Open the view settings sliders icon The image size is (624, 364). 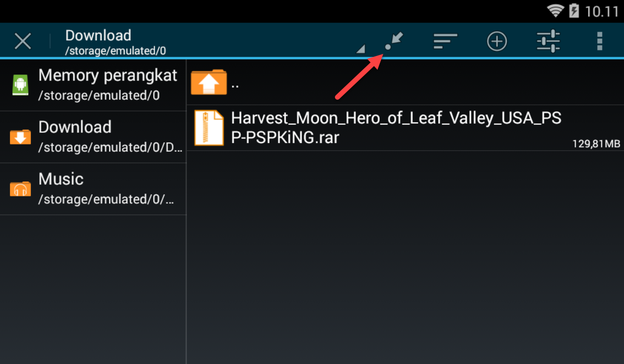[x=548, y=41]
